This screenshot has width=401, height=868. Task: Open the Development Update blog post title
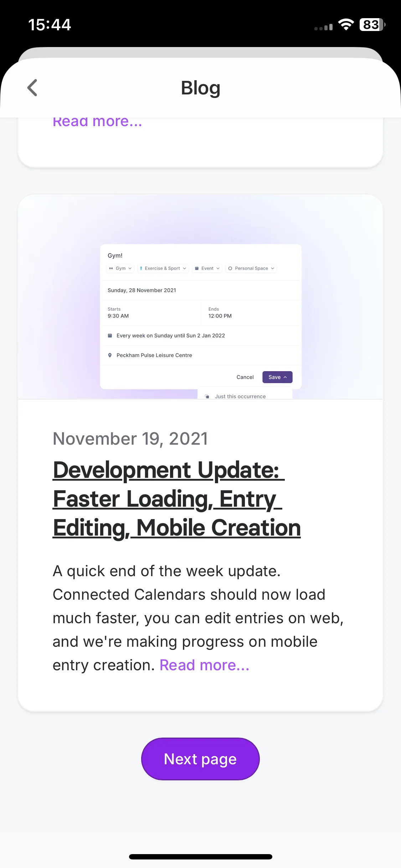pyautogui.click(x=177, y=499)
